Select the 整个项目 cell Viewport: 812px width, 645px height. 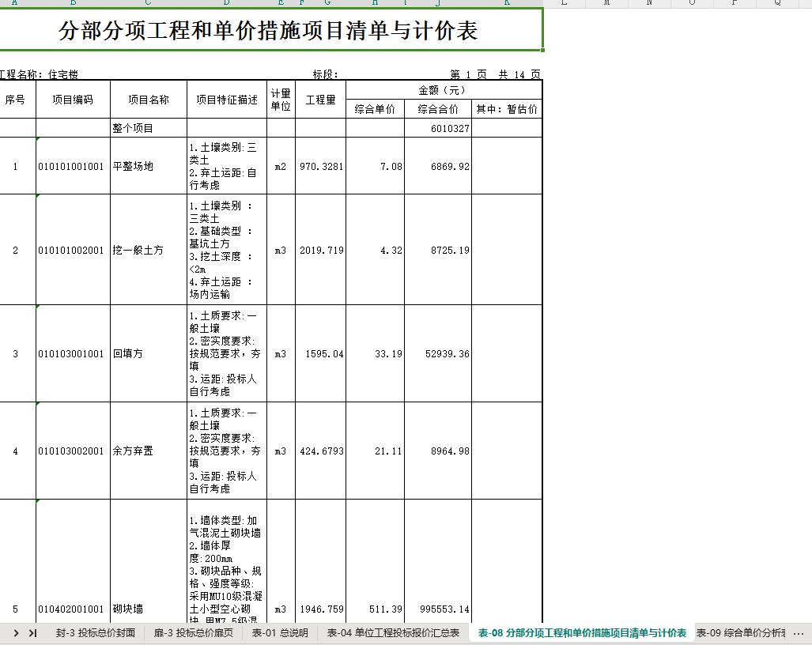pyautogui.click(x=149, y=128)
